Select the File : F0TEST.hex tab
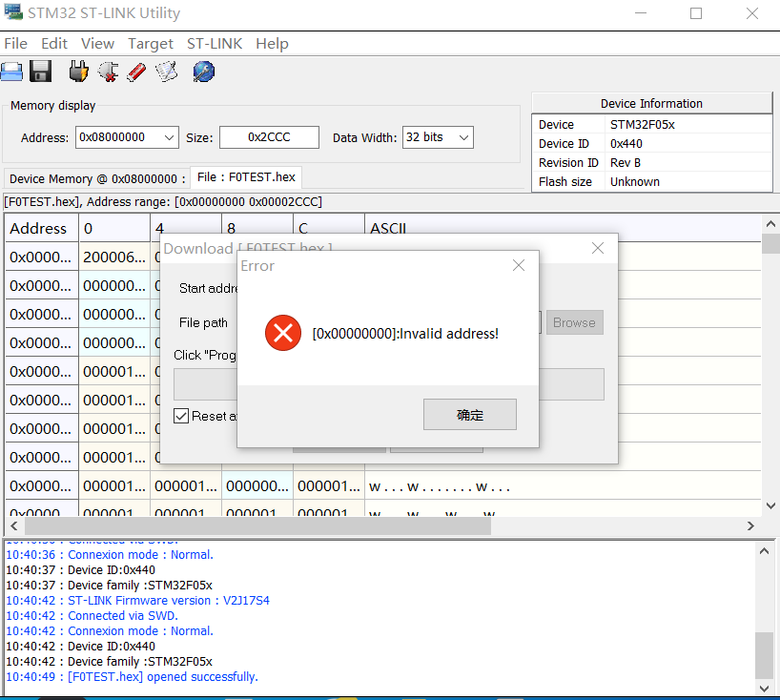780x700 pixels. pyautogui.click(x=246, y=177)
